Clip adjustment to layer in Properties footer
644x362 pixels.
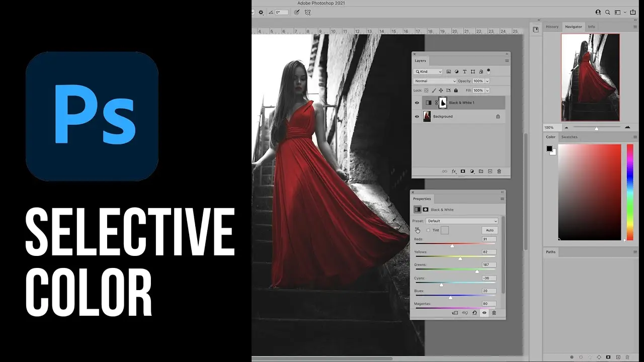pos(455,313)
